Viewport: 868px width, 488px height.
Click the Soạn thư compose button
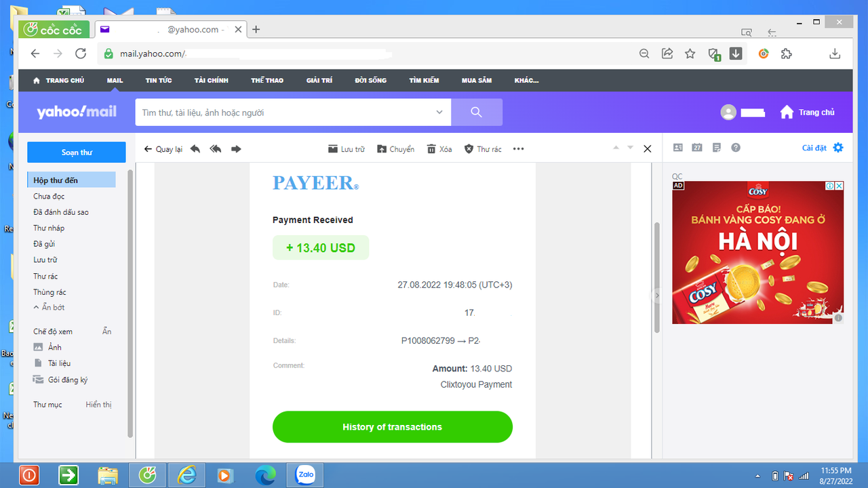(77, 152)
